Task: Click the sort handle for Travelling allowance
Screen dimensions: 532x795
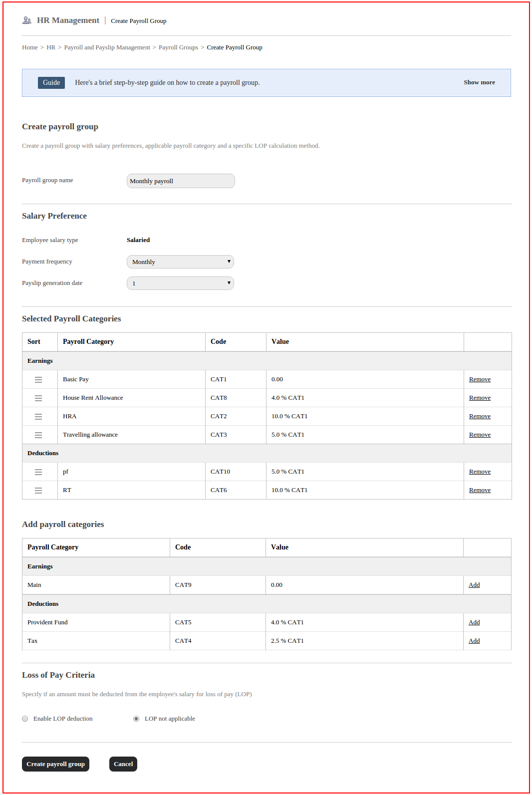Action: (38, 435)
